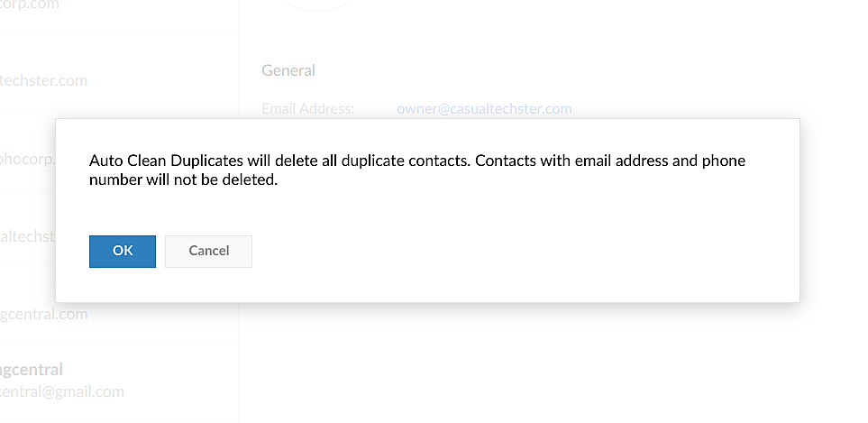Select the bold gcentral contact name
Screen dimensions: 868x423
tap(32, 370)
